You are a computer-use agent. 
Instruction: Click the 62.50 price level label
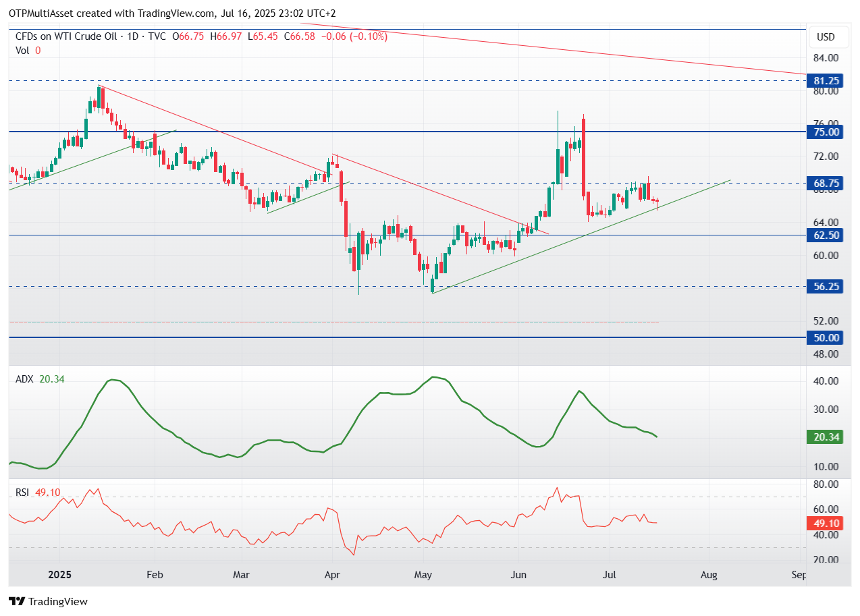pyautogui.click(x=826, y=235)
